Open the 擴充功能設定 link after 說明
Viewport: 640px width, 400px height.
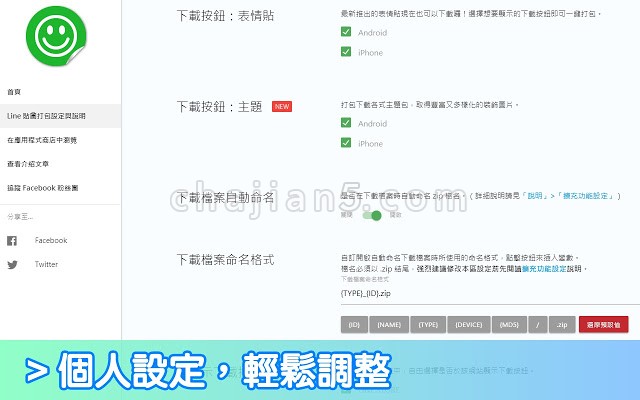[585, 196]
